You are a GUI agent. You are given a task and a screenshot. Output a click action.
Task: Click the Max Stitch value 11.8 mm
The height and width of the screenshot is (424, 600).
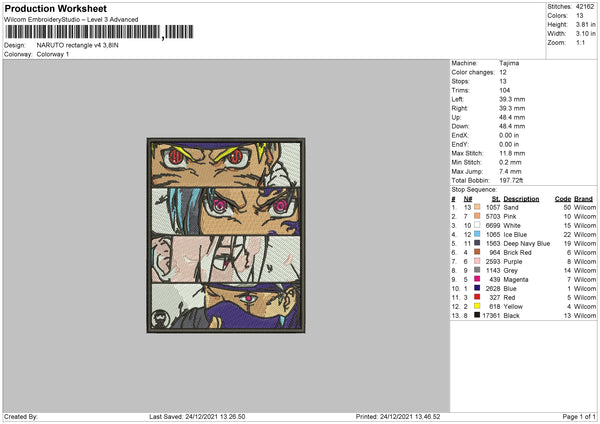coord(512,153)
